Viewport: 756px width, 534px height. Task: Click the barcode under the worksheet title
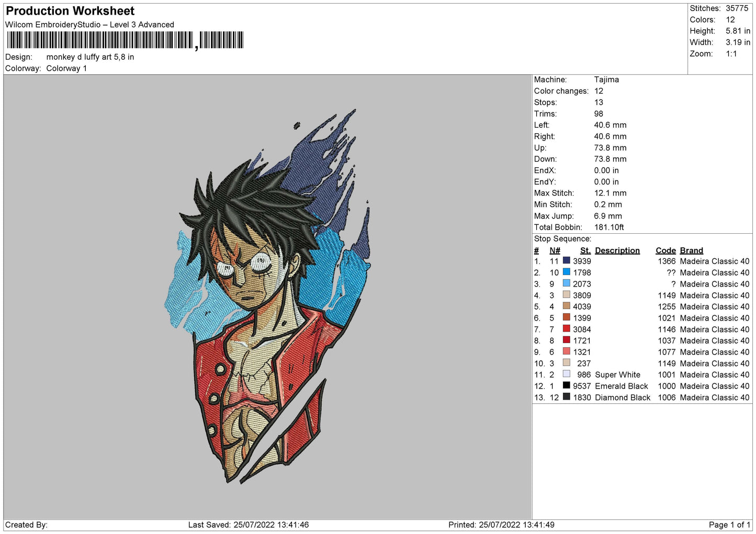click(125, 40)
